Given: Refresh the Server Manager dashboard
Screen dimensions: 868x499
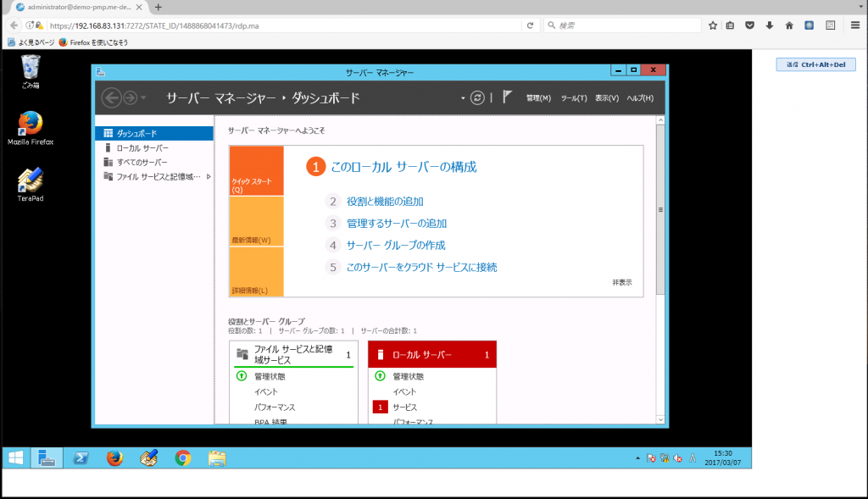Looking at the screenshot, I should (477, 98).
